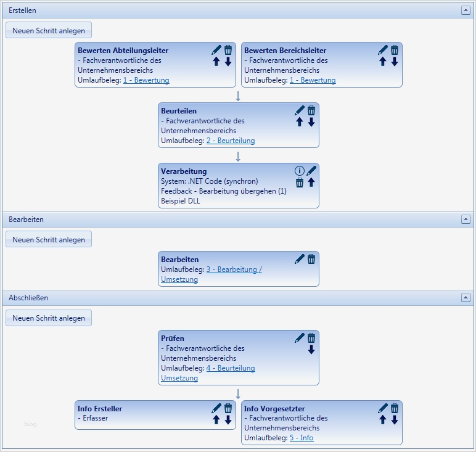Image resolution: width=476 pixels, height=452 pixels.
Task: Click 'System: .NET Code (synchron)' text
Action: [210, 181]
